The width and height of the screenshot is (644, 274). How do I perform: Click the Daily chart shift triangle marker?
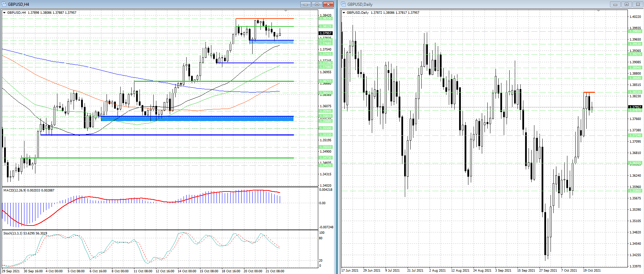[x=598, y=11]
